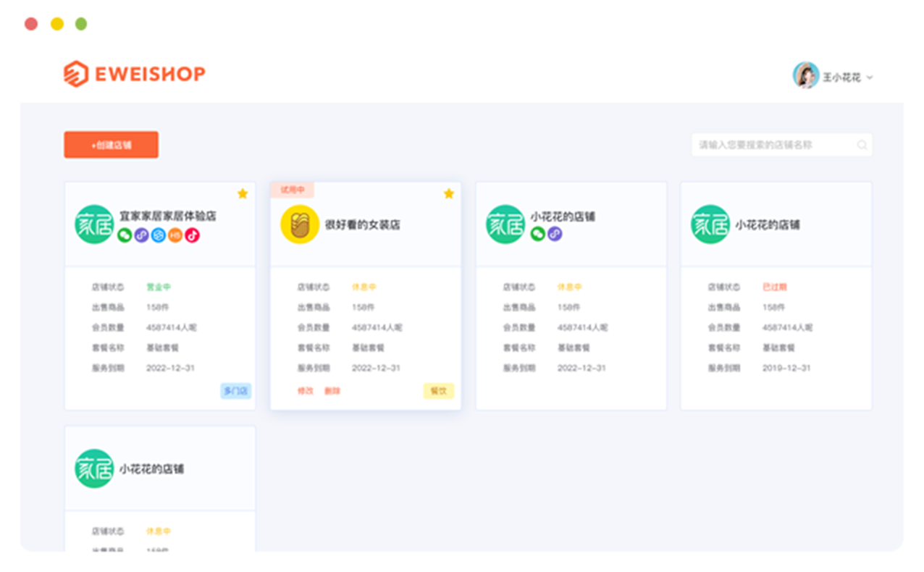Click the EWEISHOP logo
The width and height of the screenshot is (924, 572).
coord(134,74)
